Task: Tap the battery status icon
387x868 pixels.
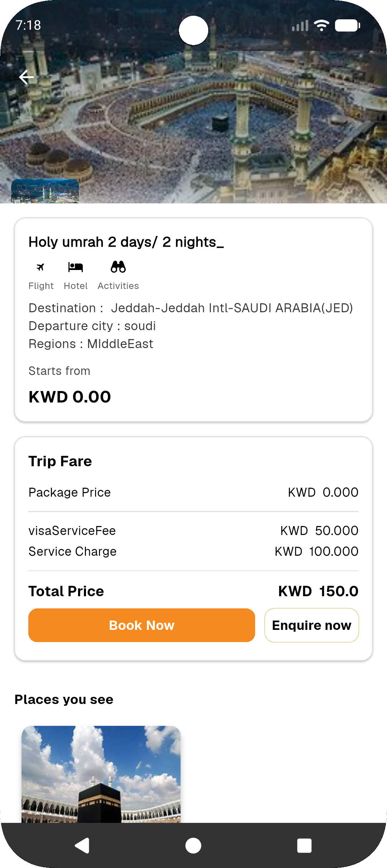Action: (347, 25)
